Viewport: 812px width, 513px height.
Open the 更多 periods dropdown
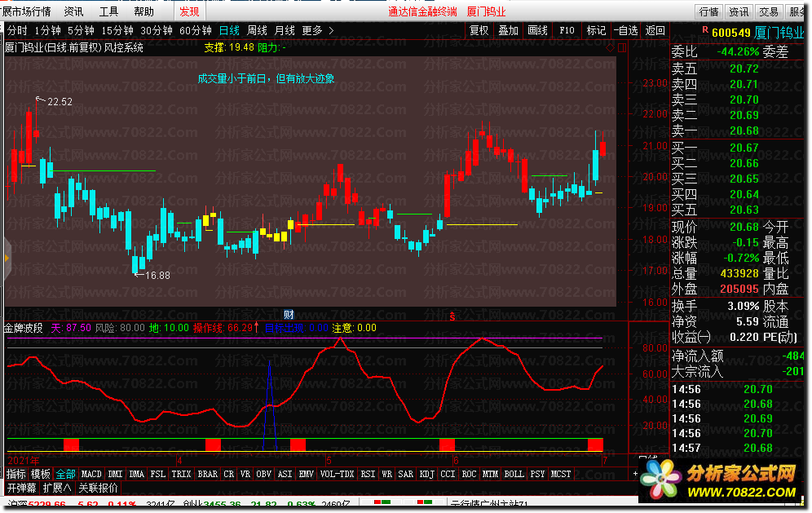point(312,30)
